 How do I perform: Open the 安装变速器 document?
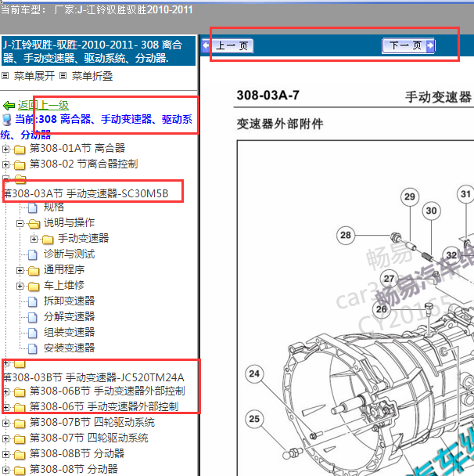pyautogui.click(x=69, y=348)
